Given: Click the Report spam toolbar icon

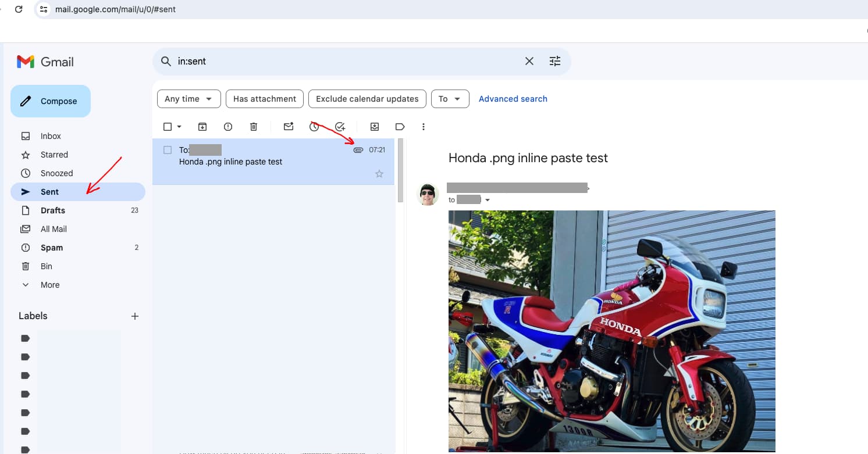Looking at the screenshot, I should coord(228,127).
